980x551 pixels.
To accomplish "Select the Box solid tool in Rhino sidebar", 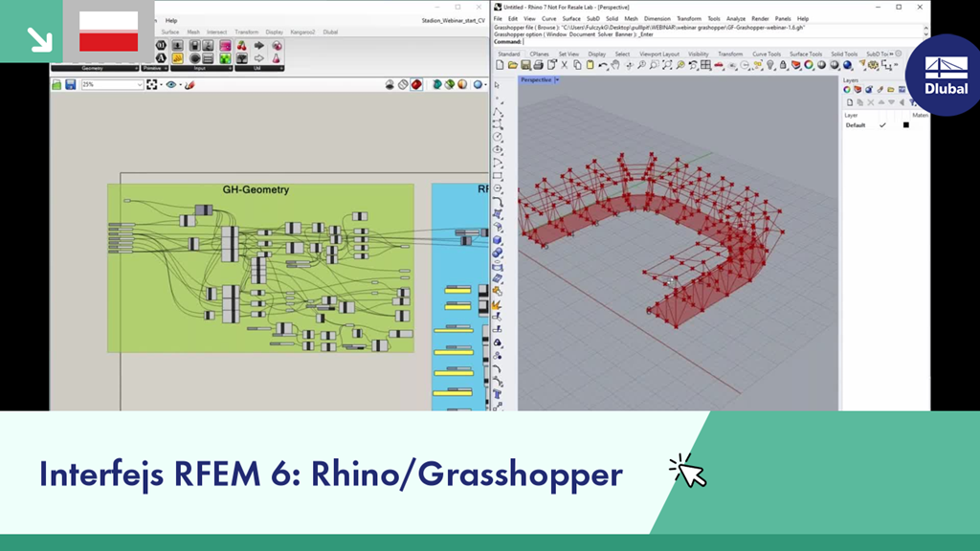I will pyautogui.click(x=498, y=240).
